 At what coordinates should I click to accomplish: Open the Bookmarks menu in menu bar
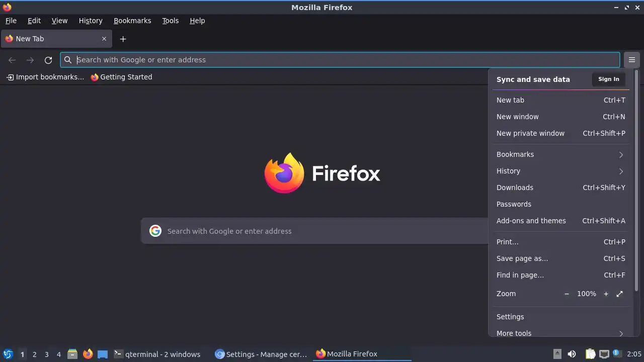point(132,21)
